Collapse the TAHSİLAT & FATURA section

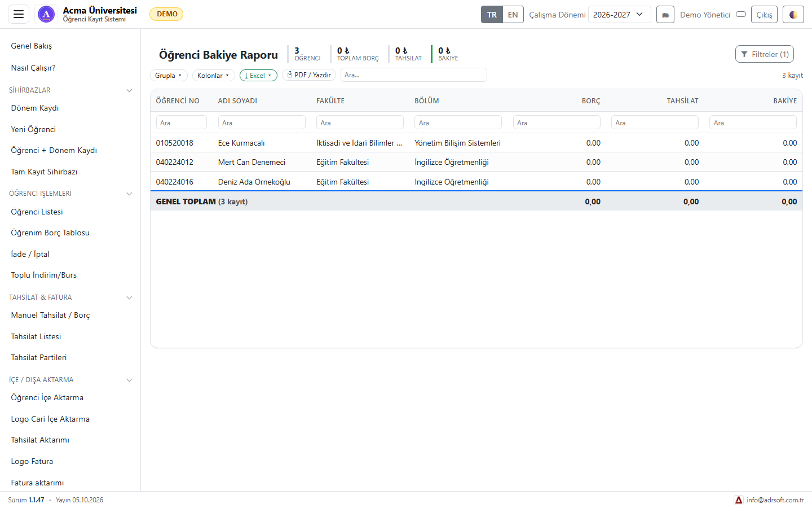pos(129,297)
